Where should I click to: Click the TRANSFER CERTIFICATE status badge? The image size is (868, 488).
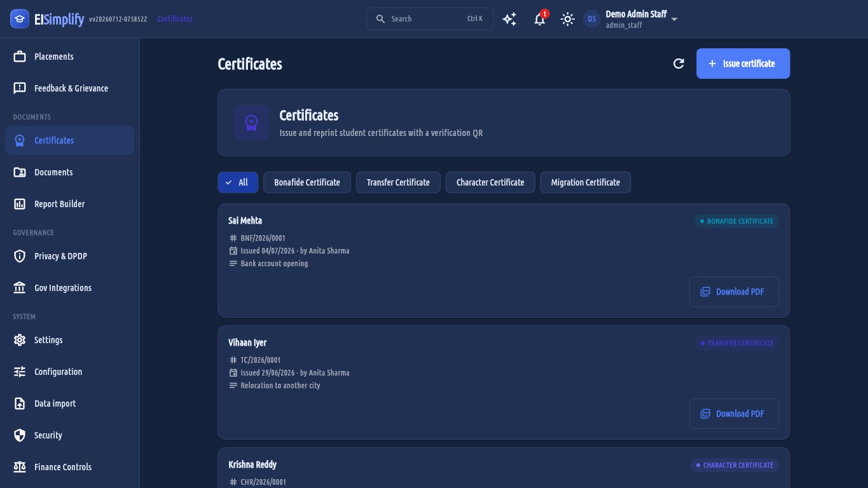pos(736,343)
